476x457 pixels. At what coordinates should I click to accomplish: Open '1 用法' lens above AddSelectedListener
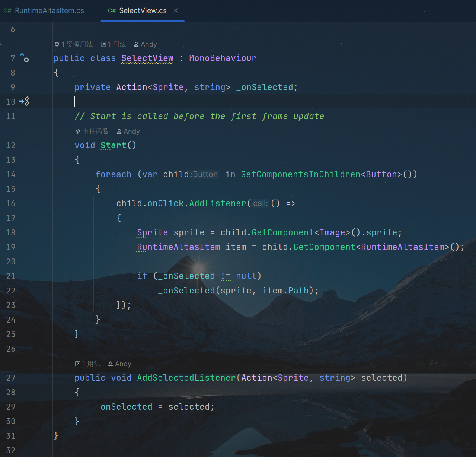pyautogui.click(x=91, y=364)
